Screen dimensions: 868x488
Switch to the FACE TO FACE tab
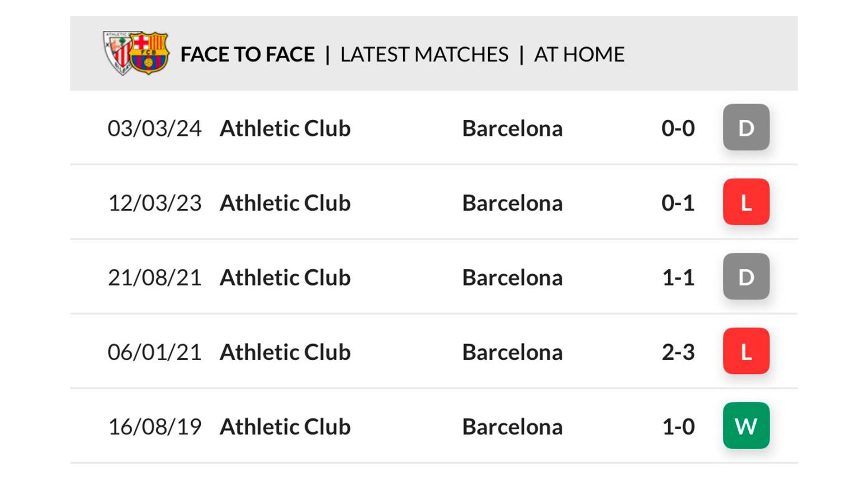pos(247,55)
